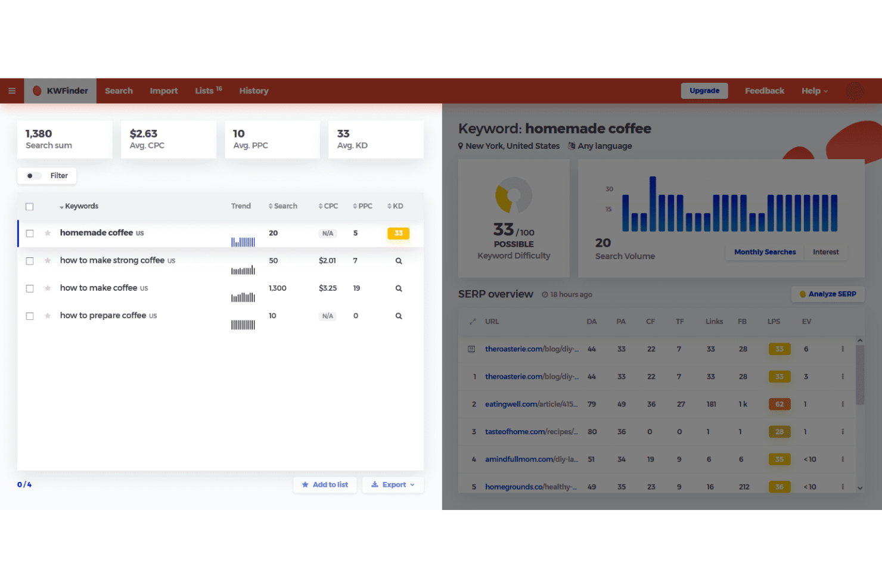Image resolution: width=882 pixels, height=588 pixels.
Task: Open the Import tab
Action: coord(164,91)
